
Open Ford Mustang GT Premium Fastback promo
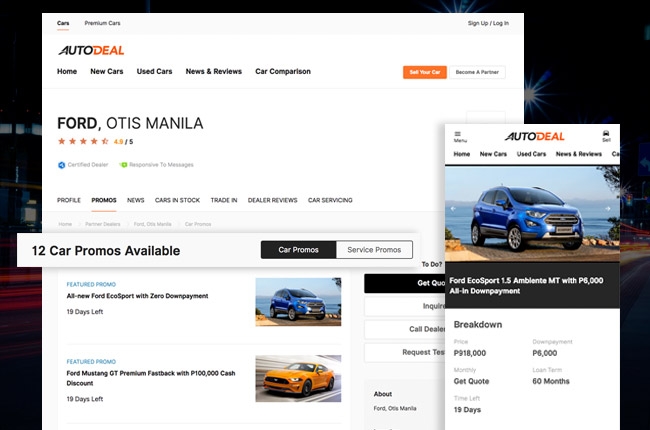pyautogui.click(x=151, y=378)
